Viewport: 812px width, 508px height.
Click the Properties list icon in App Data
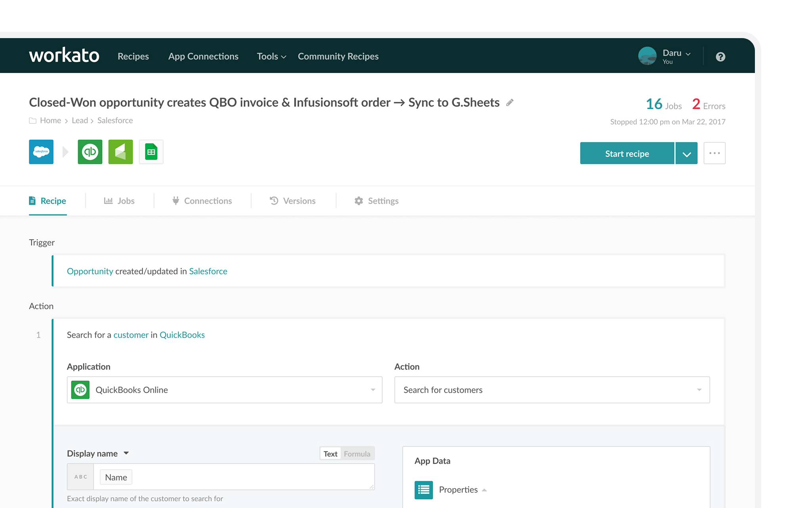[423, 490]
